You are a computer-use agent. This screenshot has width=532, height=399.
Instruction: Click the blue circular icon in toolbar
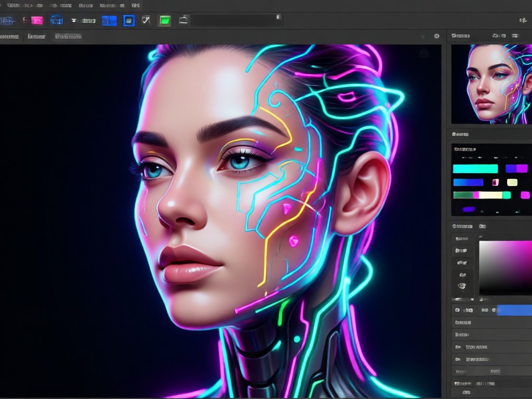pos(57,20)
